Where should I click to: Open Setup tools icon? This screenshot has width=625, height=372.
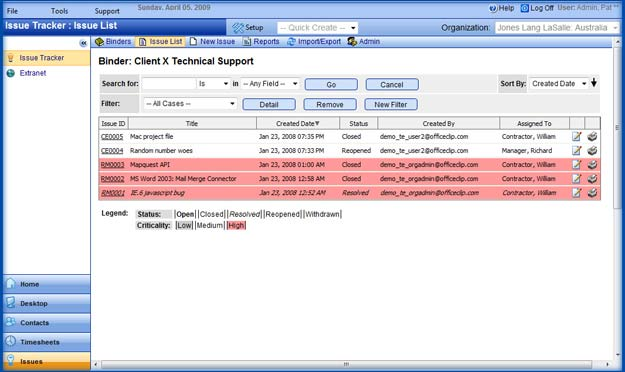pyautogui.click(x=238, y=28)
